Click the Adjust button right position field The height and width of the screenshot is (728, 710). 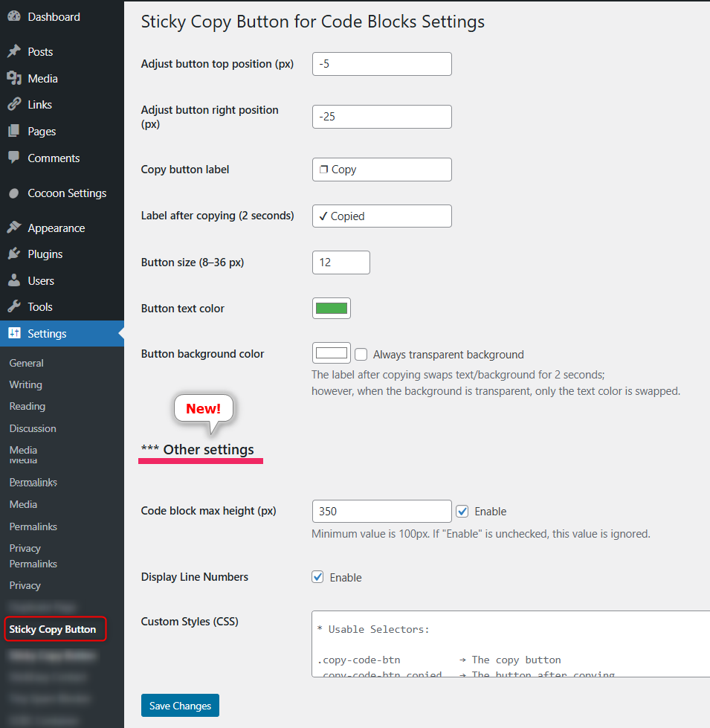(382, 117)
